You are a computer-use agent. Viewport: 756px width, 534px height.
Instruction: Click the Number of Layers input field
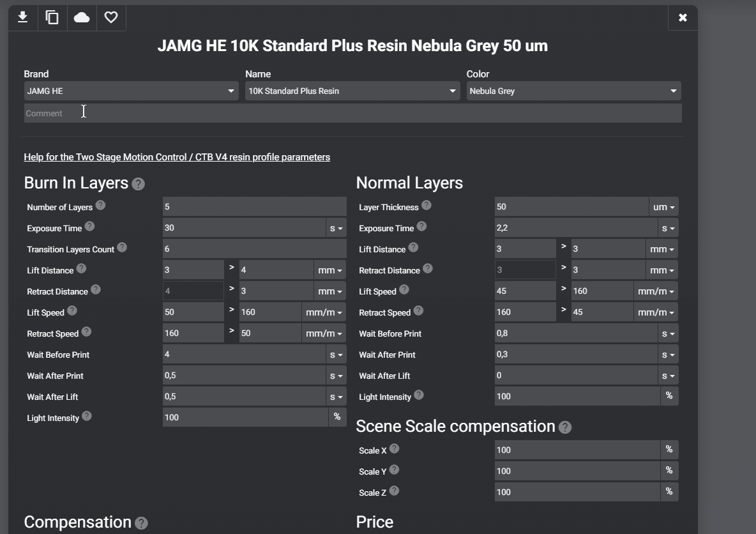254,207
